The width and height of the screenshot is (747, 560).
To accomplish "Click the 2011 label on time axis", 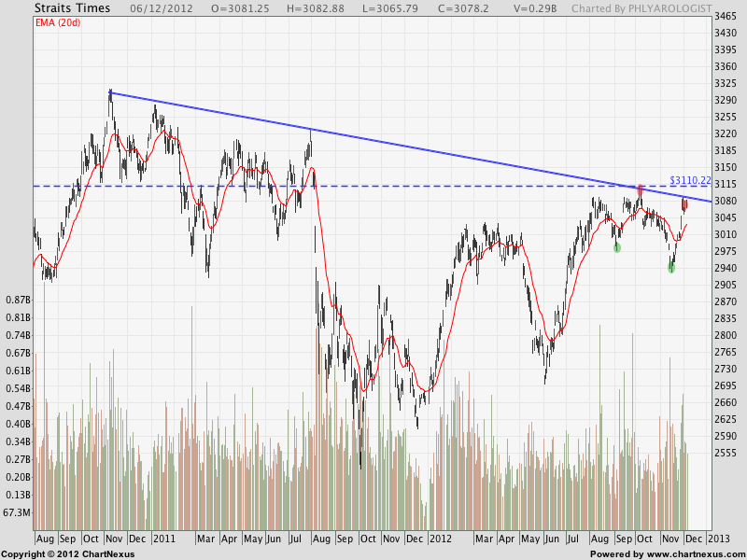I will coord(164,539).
